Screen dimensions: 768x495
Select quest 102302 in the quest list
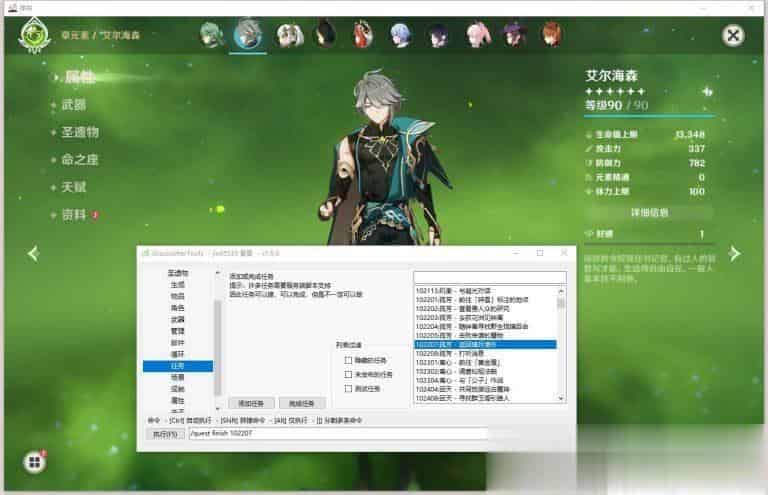[x=485, y=371]
